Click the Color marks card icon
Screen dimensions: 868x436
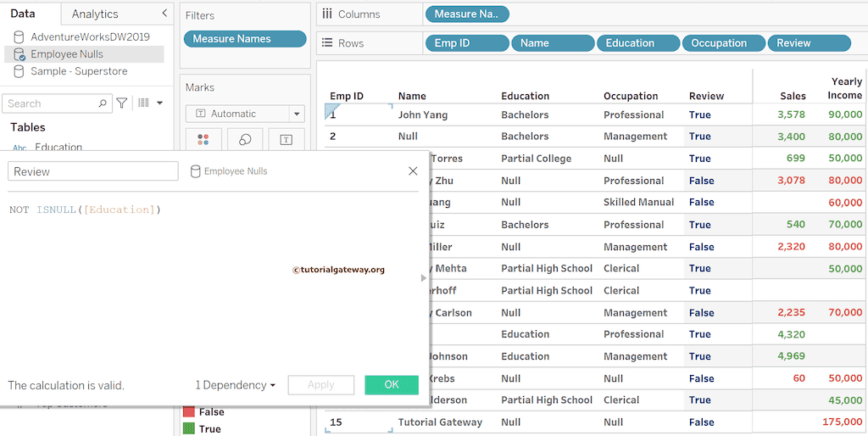coord(203,139)
